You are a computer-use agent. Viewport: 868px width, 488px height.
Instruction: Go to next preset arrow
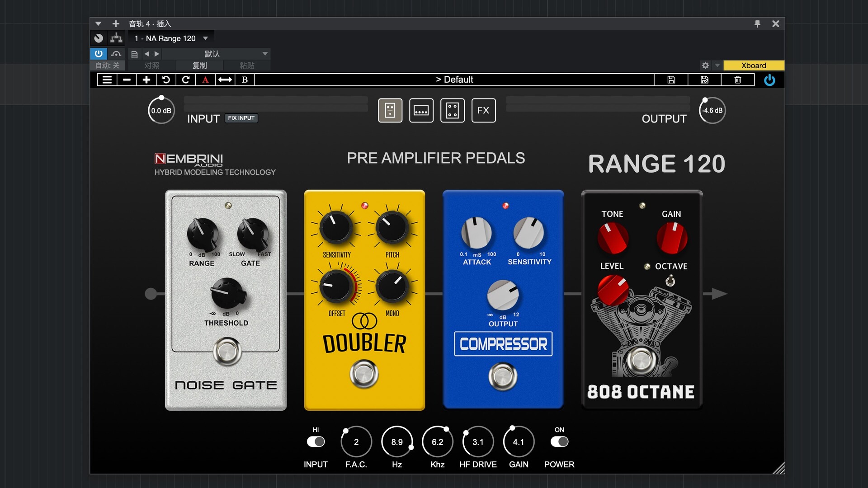[x=157, y=54]
